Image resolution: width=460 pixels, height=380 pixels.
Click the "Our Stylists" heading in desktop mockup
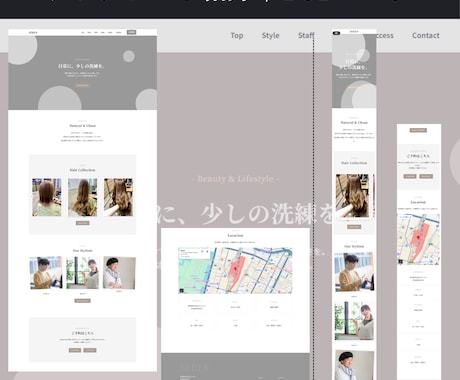click(82, 250)
